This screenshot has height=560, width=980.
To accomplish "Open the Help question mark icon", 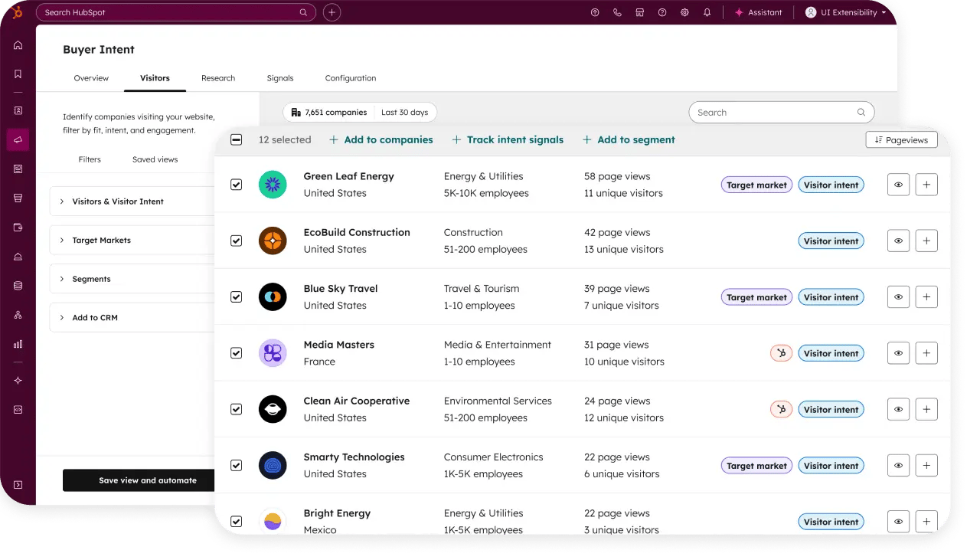I will coord(662,12).
